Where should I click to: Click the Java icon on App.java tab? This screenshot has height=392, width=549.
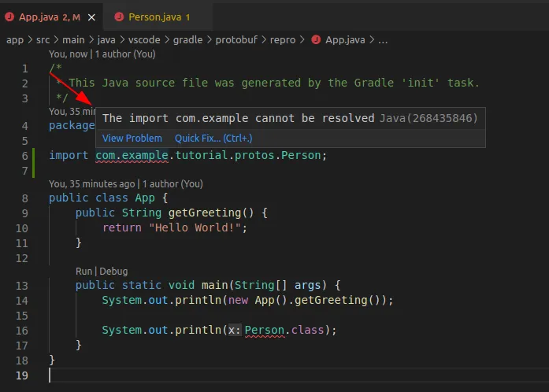(9, 17)
